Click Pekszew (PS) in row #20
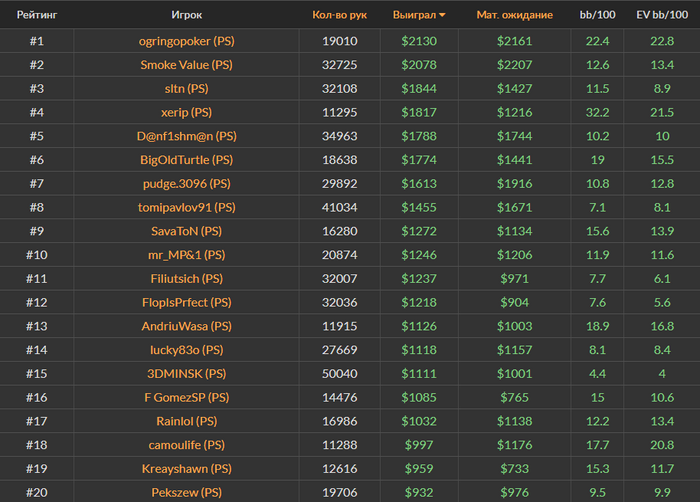Image resolution: width=700 pixels, height=502 pixels. [186, 492]
